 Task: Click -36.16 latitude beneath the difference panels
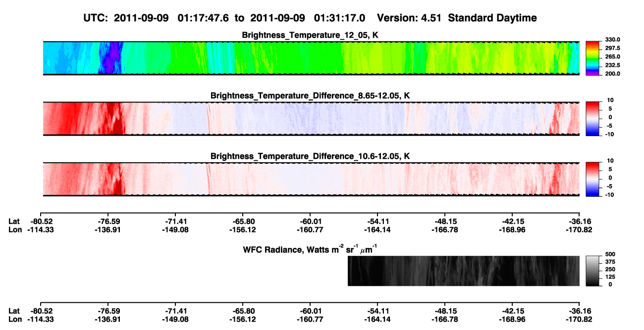click(580, 222)
